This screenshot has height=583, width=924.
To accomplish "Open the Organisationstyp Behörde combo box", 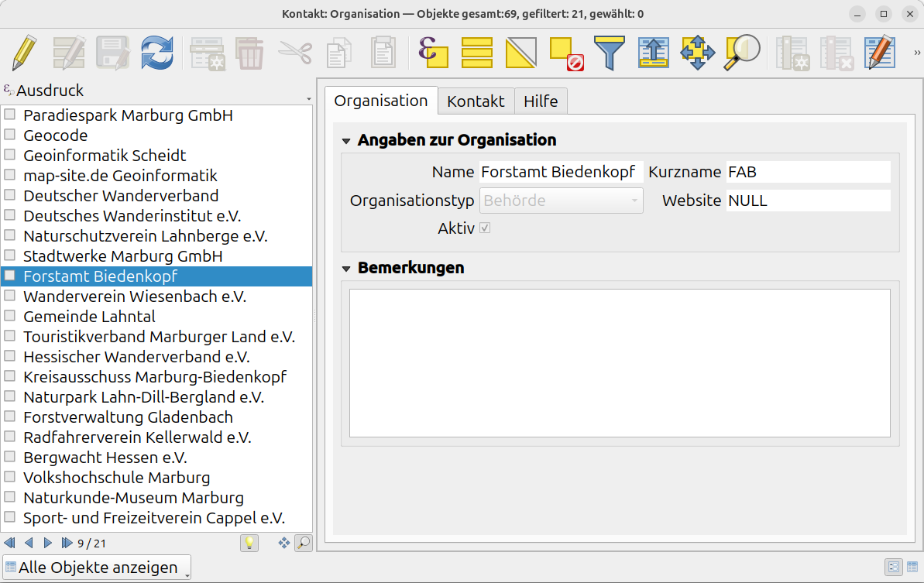I will coord(561,201).
